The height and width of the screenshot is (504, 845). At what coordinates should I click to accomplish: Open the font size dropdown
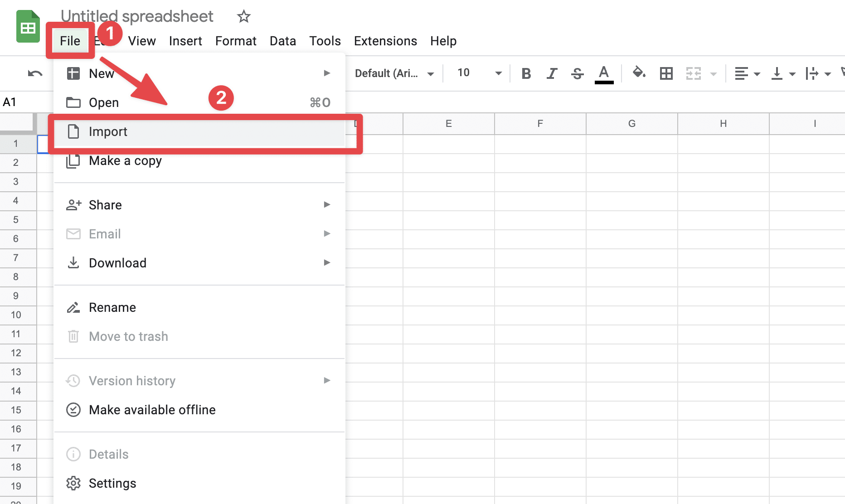point(479,73)
